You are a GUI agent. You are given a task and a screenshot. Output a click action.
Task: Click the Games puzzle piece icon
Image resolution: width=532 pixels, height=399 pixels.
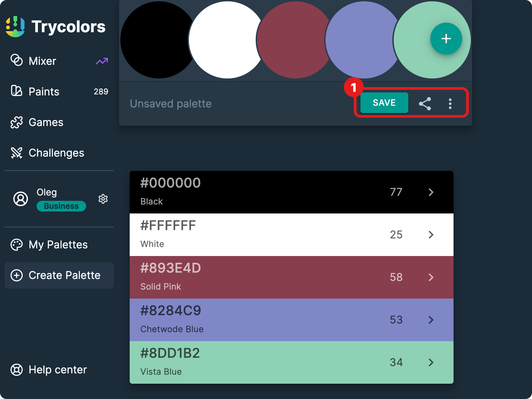click(17, 122)
